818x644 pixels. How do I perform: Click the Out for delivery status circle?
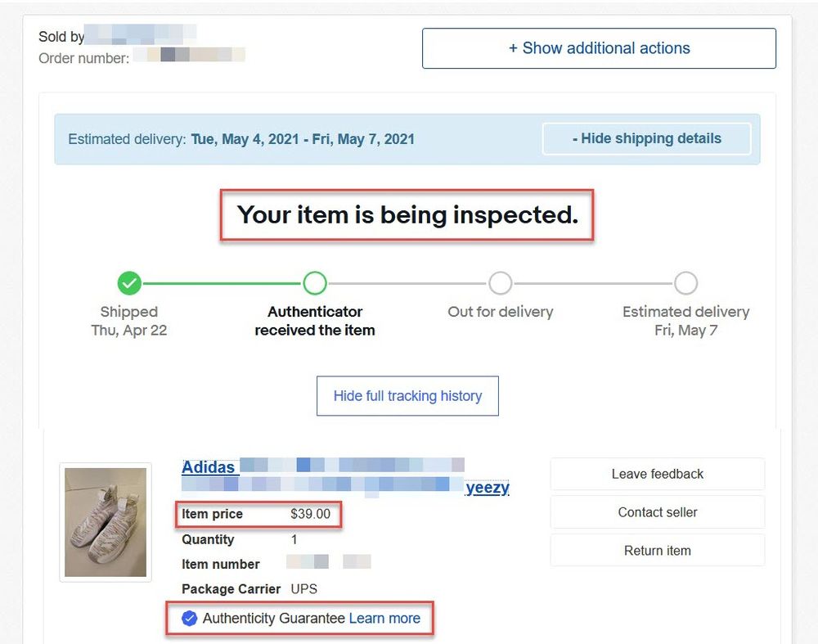point(501,284)
